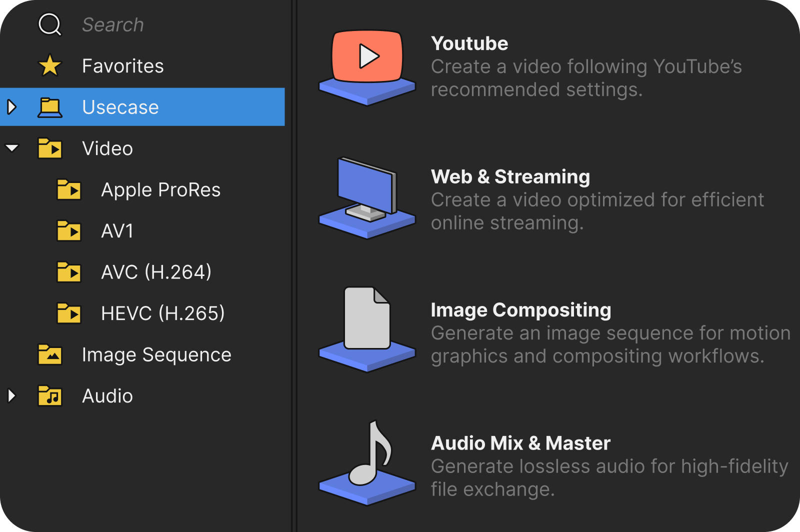
Task: Select the Video category label
Action: [107, 148]
